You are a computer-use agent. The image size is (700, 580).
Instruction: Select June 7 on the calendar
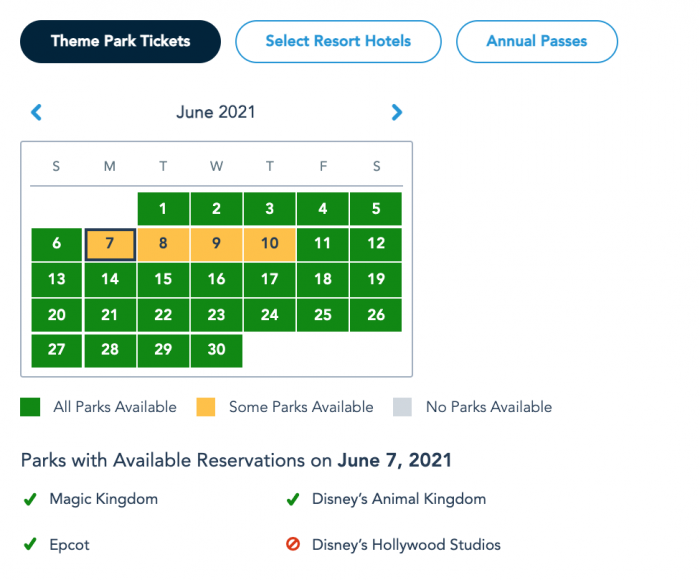click(110, 244)
